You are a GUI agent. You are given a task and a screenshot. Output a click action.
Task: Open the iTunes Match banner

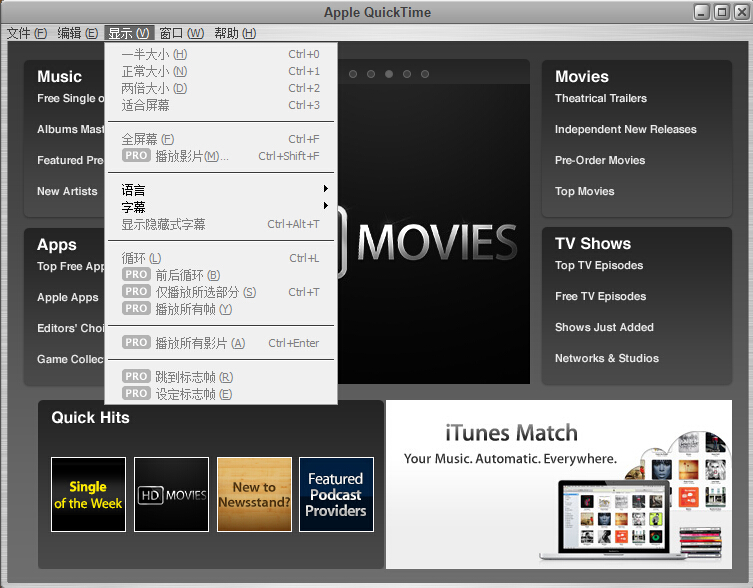pos(559,484)
